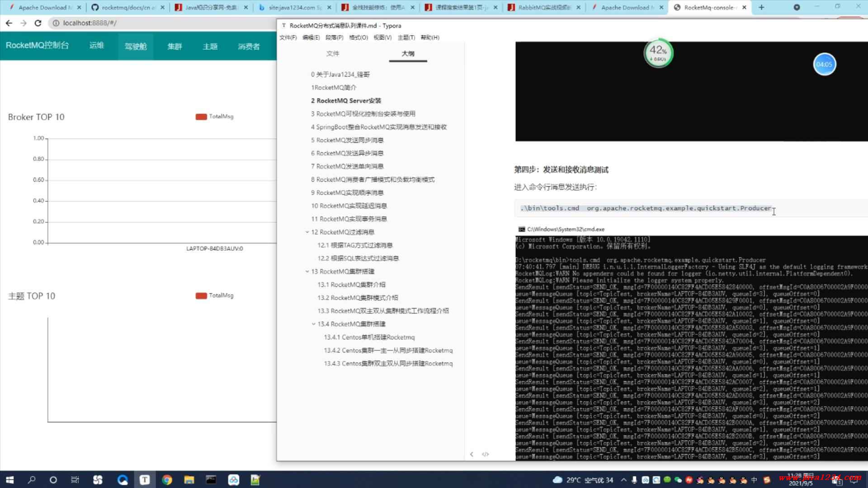Open Typora 视图(V) menu
This screenshot has width=868, height=488.
point(382,38)
